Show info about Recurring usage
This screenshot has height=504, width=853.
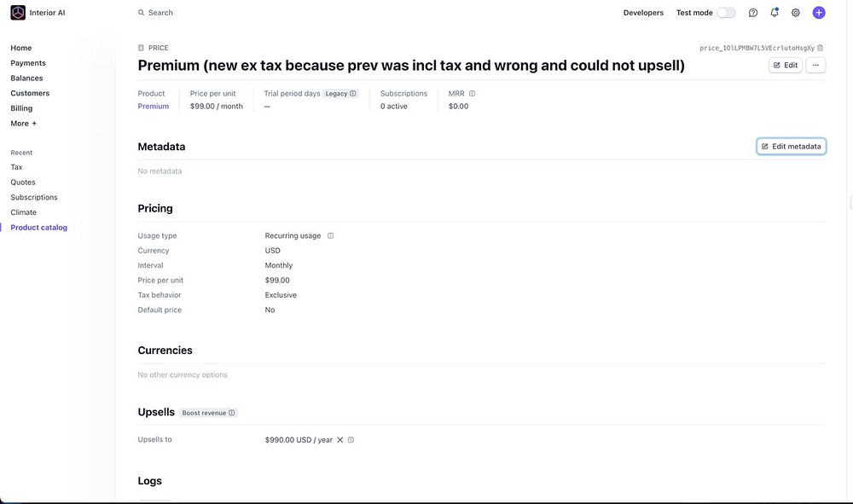(331, 235)
